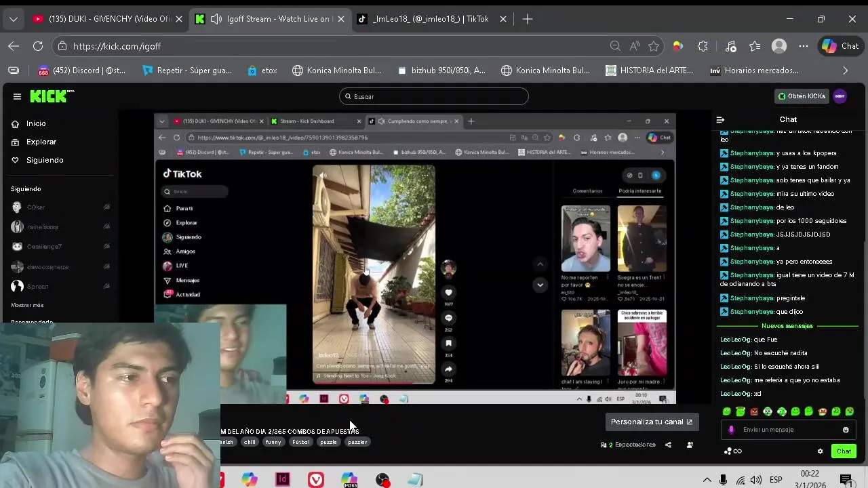Toggle the Kick sidebar hamburger menu
Screen dimensions: 868x488
17,96
